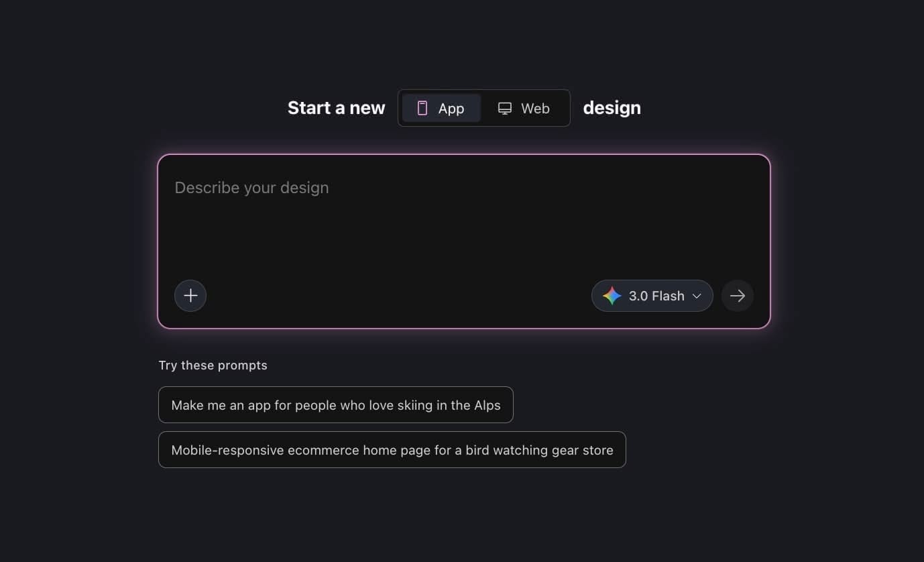Click the chevron next to 3.0 Flash
The height and width of the screenshot is (562, 924).
coord(697,296)
